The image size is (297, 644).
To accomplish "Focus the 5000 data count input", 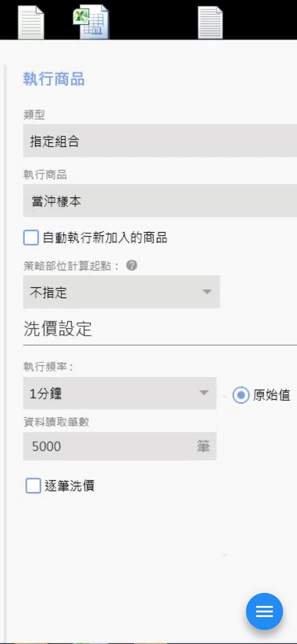I will click(108, 446).
